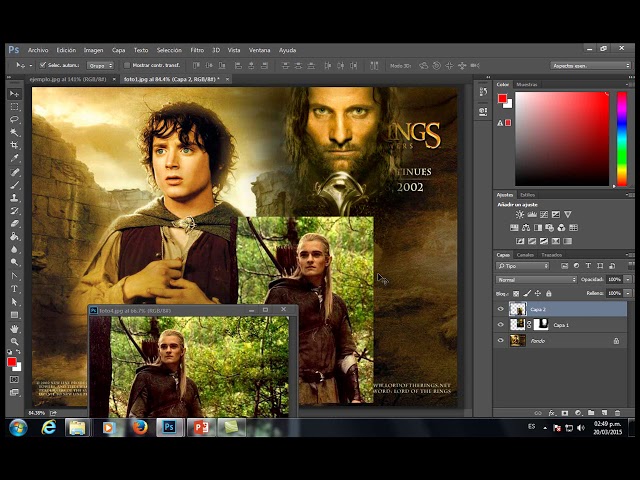Select the Horizontal Type tool

tap(14, 289)
